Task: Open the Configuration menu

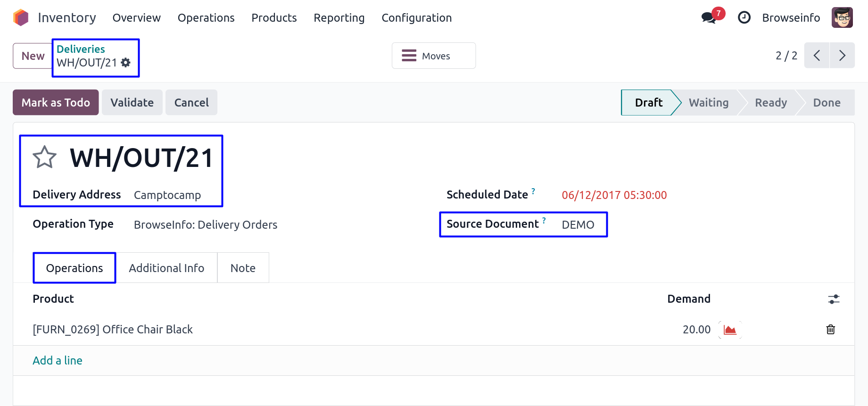Action: pos(416,18)
